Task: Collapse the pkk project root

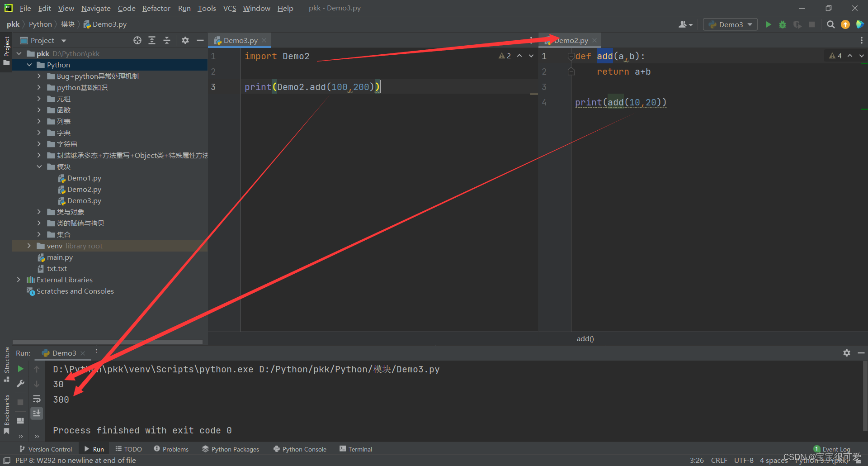Action: 19,53
